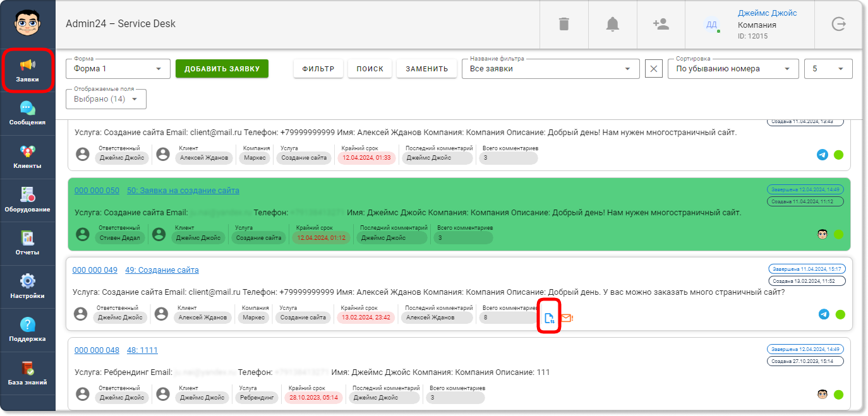
Task: Clear the filter with the X button
Action: [x=654, y=69]
